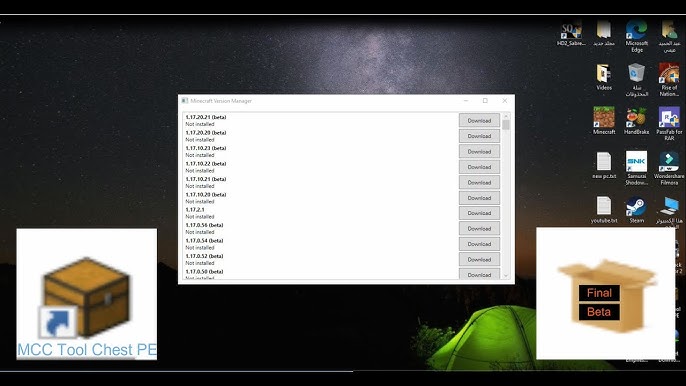Open the Microsoft Edge desktop shortcut

pyautogui.click(x=637, y=36)
